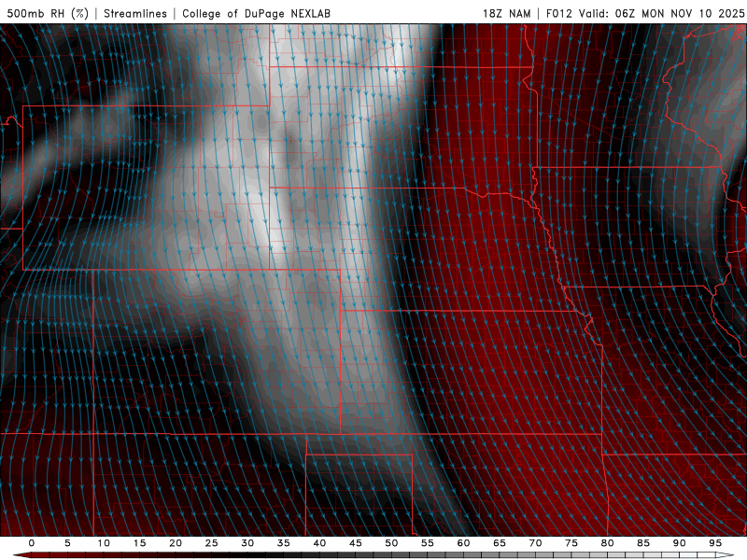Click the '45' value on color scale
This screenshot has width=747, height=560.
(356, 543)
